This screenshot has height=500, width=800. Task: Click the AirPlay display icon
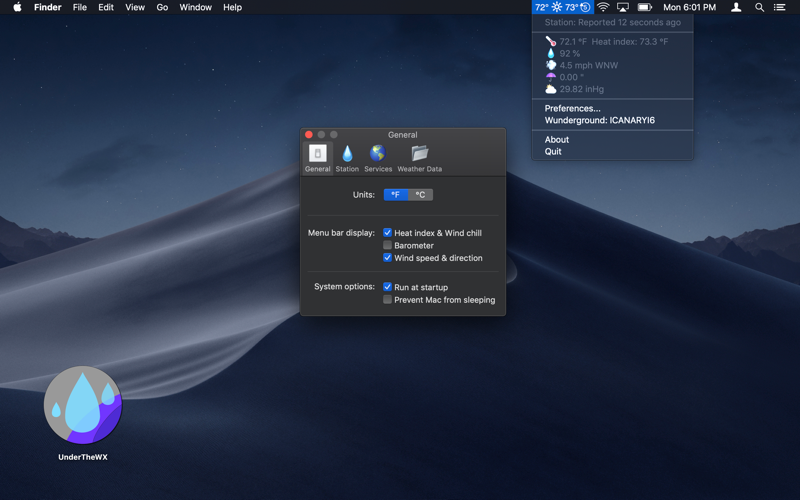[x=622, y=7]
